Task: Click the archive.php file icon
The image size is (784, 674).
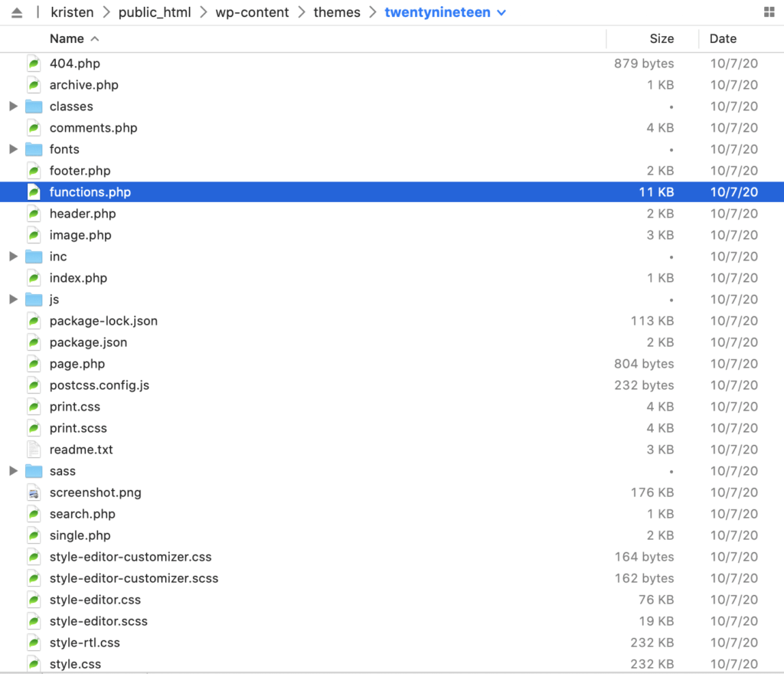Action: tap(34, 85)
